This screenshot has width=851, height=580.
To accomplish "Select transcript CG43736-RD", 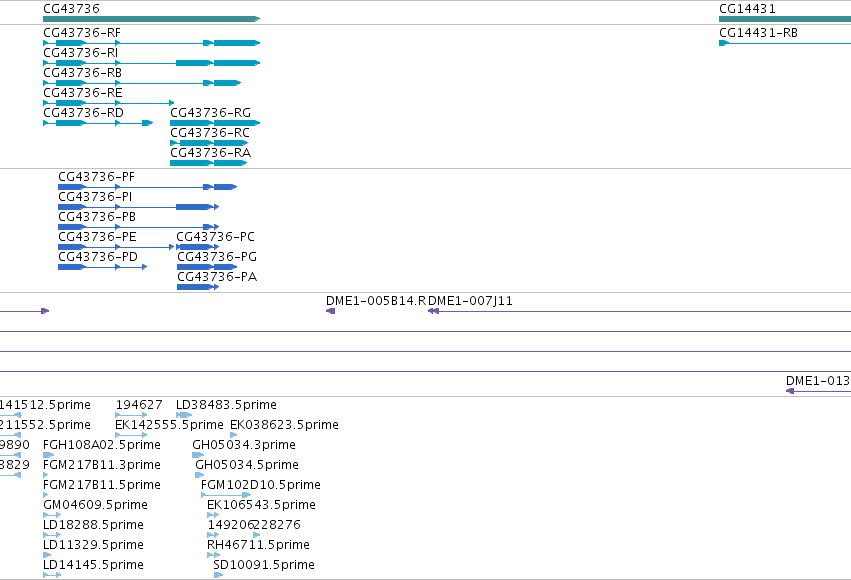I will pos(98,123).
